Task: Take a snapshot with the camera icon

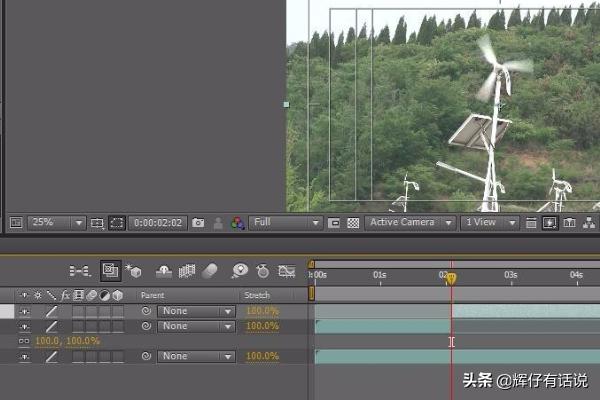Action: click(198, 222)
